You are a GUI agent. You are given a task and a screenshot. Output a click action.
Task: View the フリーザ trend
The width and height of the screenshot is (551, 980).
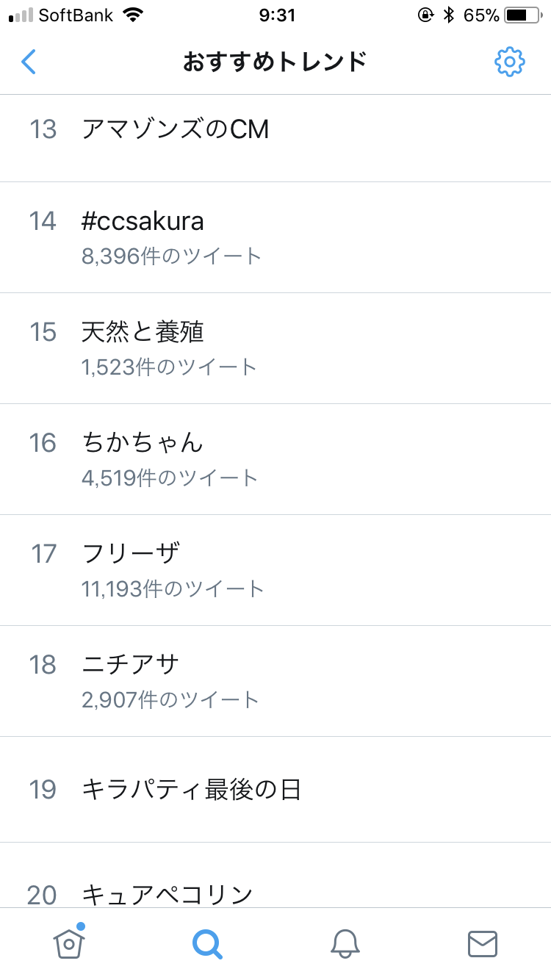pos(131,553)
